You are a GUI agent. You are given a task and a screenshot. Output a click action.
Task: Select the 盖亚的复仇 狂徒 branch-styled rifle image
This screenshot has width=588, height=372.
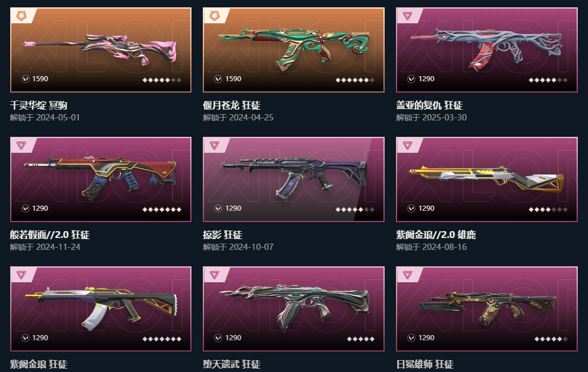pos(487,49)
